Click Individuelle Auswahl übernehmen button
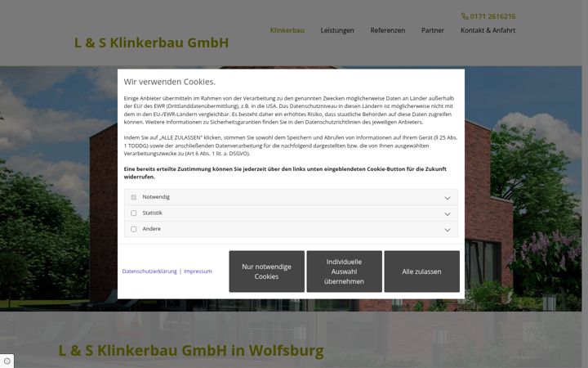This screenshot has width=588, height=368. (x=345, y=272)
